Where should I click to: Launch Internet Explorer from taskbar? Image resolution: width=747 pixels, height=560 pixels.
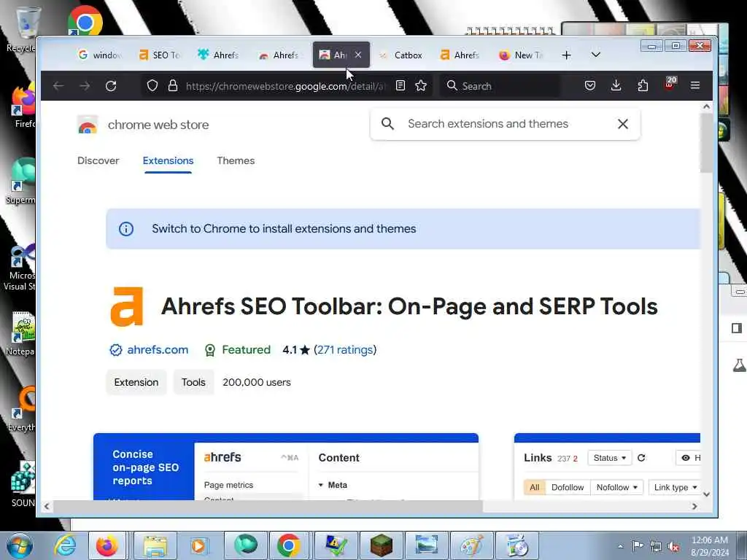(x=65, y=545)
